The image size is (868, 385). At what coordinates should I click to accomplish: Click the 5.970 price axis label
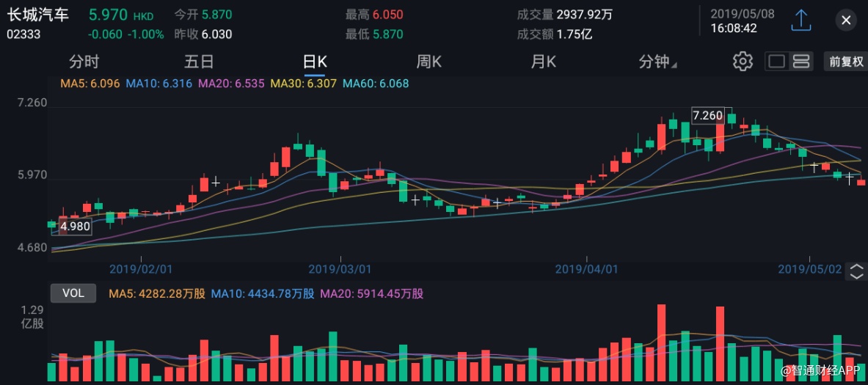coord(33,175)
